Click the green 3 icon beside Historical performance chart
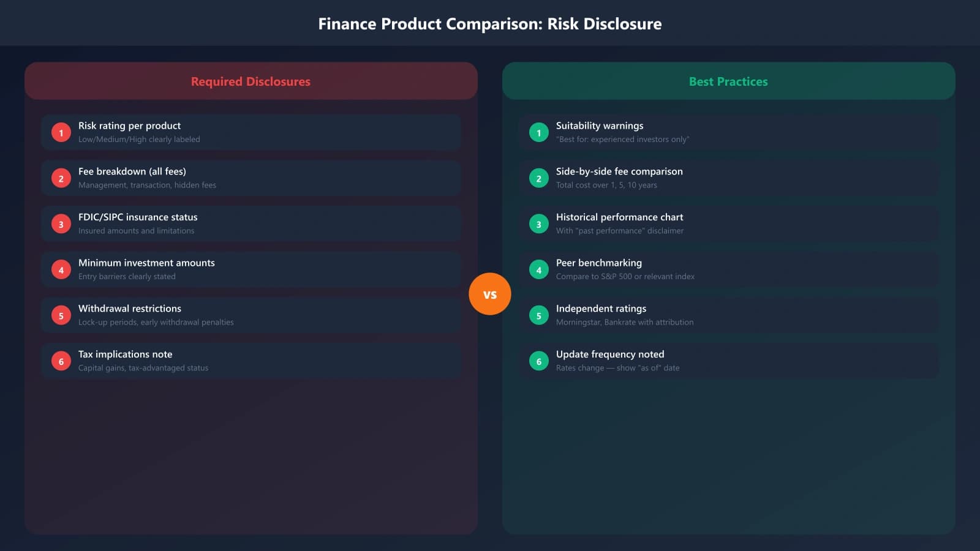The height and width of the screenshot is (551, 980). 538,223
